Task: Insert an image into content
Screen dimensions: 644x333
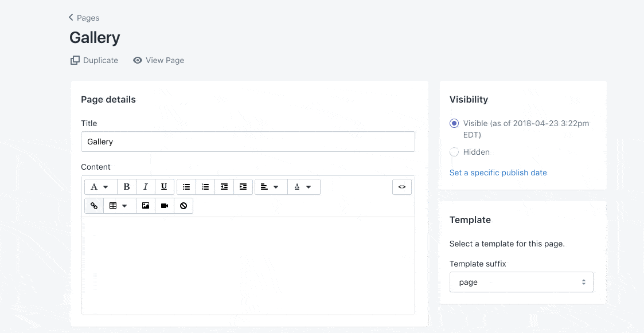Action: coord(146,206)
